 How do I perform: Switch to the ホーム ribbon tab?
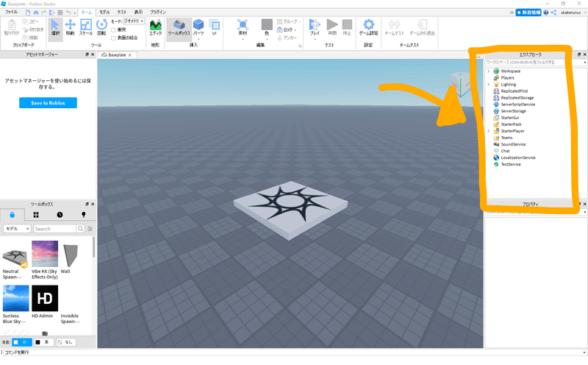click(x=86, y=13)
